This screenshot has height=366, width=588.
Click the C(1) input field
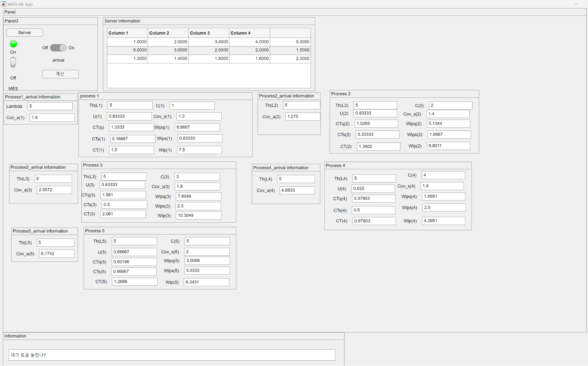(x=192, y=106)
